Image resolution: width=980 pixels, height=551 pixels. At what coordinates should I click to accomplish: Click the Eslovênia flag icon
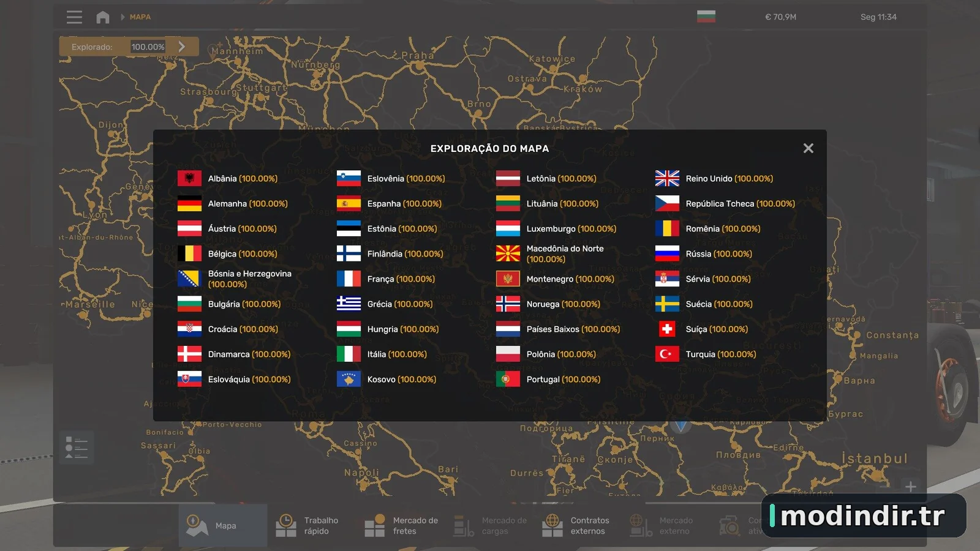coord(349,178)
